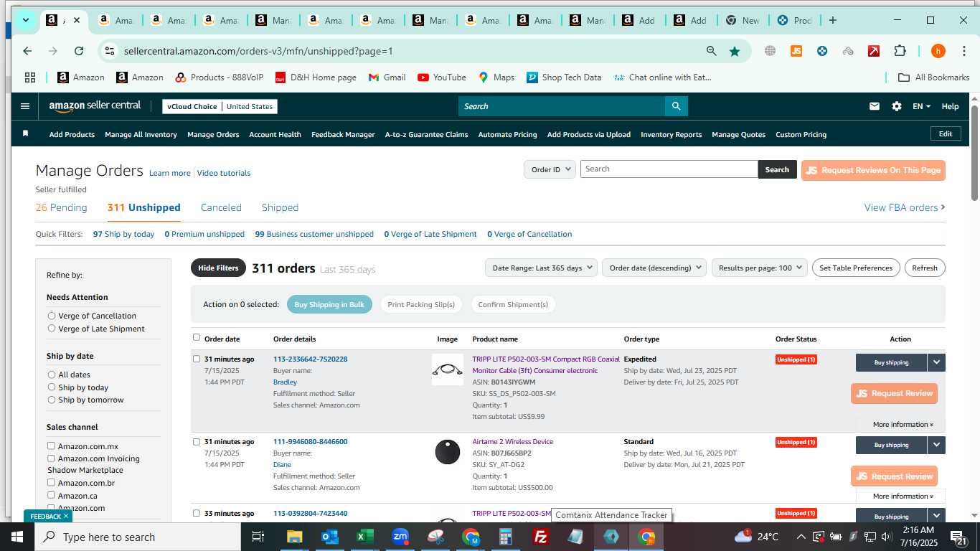Click the bookmark flag icon in nav bar
This screenshot has width=980, height=551.
(26, 133)
